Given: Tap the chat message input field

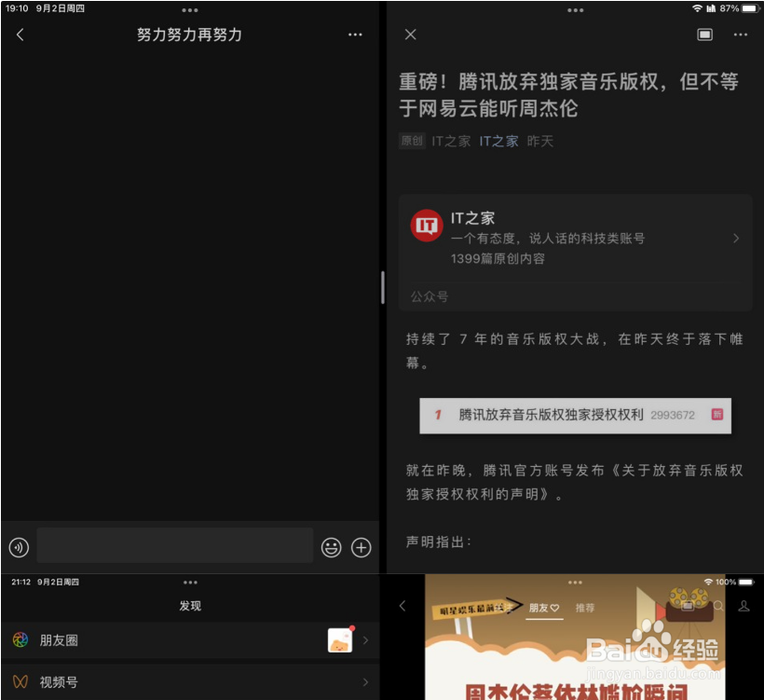Looking at the screenshot, I should [x=172, y=548].
